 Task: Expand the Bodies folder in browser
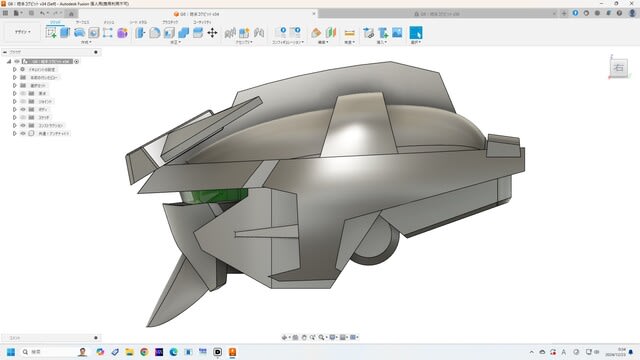15,109
